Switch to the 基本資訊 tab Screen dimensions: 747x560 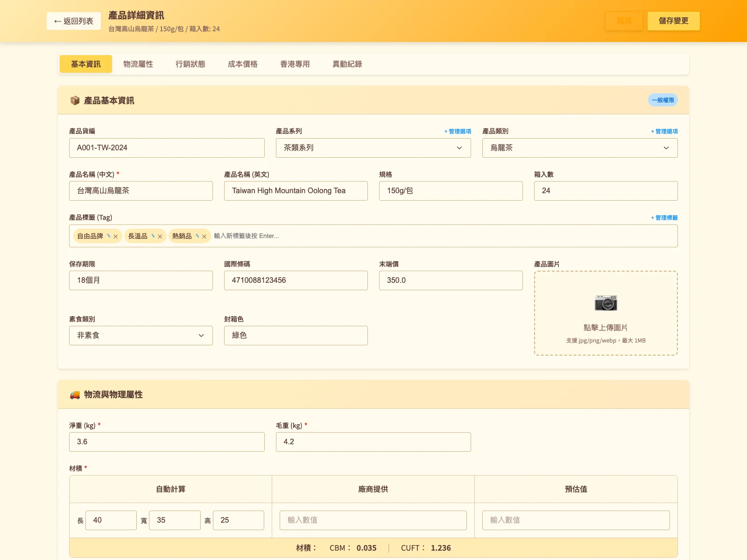click(86, 64)
